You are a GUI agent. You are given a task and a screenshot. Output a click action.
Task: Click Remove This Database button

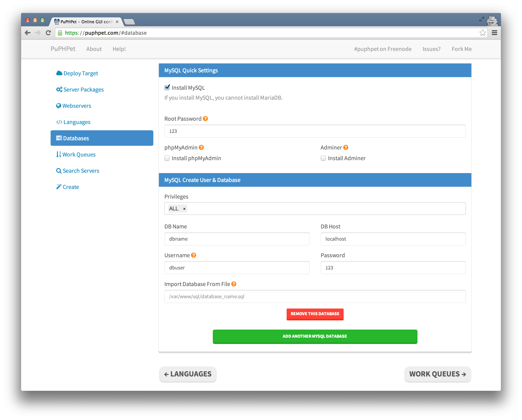point(315,314)
